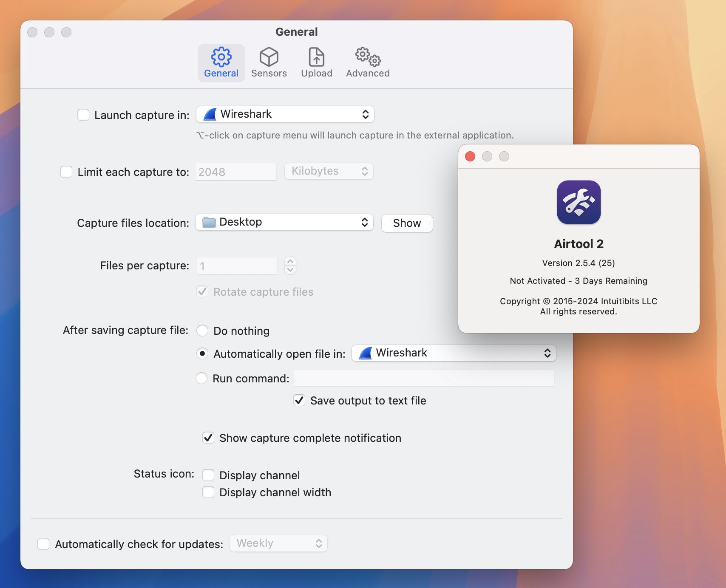Click the Show button

[x=407, y=223]
